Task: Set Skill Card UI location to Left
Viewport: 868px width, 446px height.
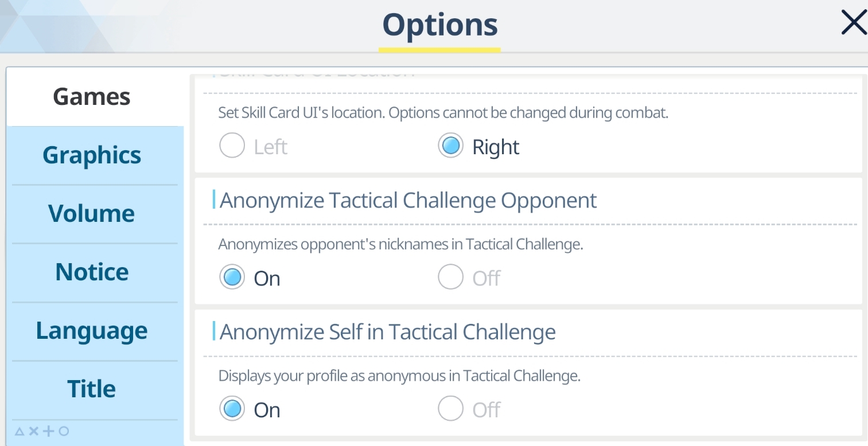Action: pos(232,147)
